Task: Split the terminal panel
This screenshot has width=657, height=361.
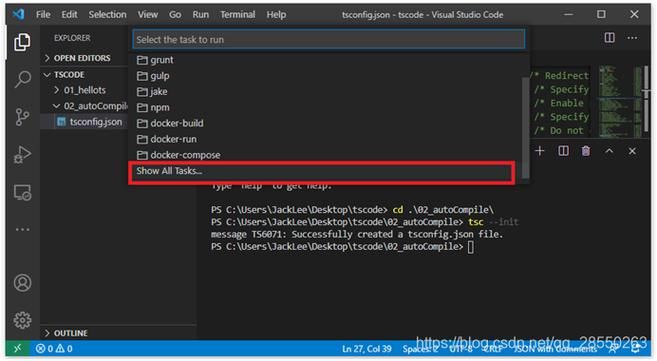Action: coord(564,151)
